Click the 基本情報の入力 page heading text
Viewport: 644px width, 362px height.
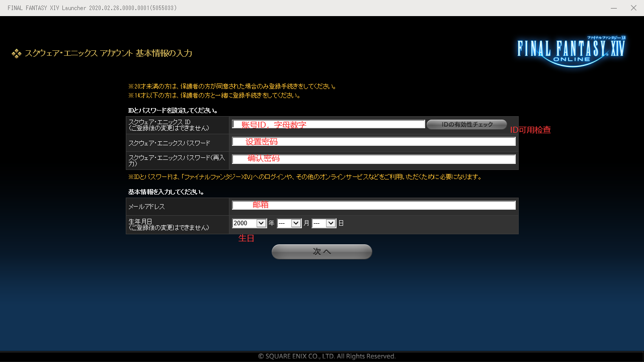coord(164,53)
